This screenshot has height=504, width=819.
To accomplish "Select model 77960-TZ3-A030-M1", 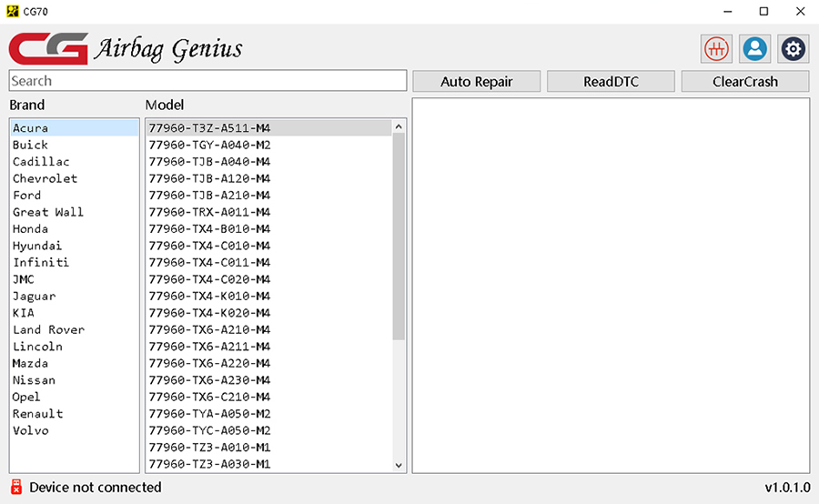I will [268, 464].
